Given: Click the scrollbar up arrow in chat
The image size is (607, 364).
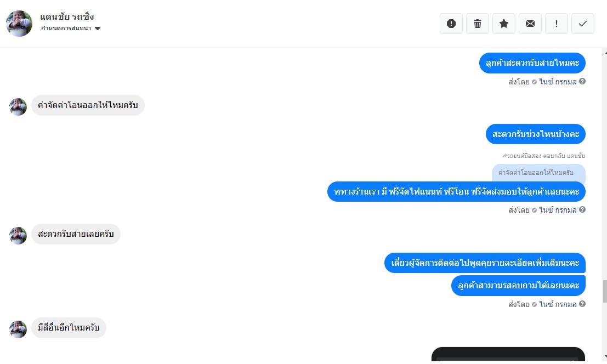Looking at the screenshot, I should [x=605, y=52].
